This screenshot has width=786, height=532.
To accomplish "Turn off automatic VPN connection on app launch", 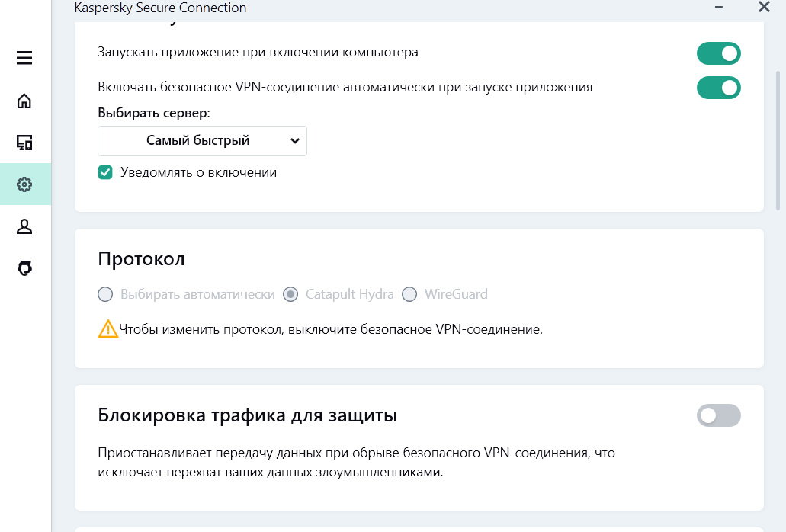I will (718, 88).
